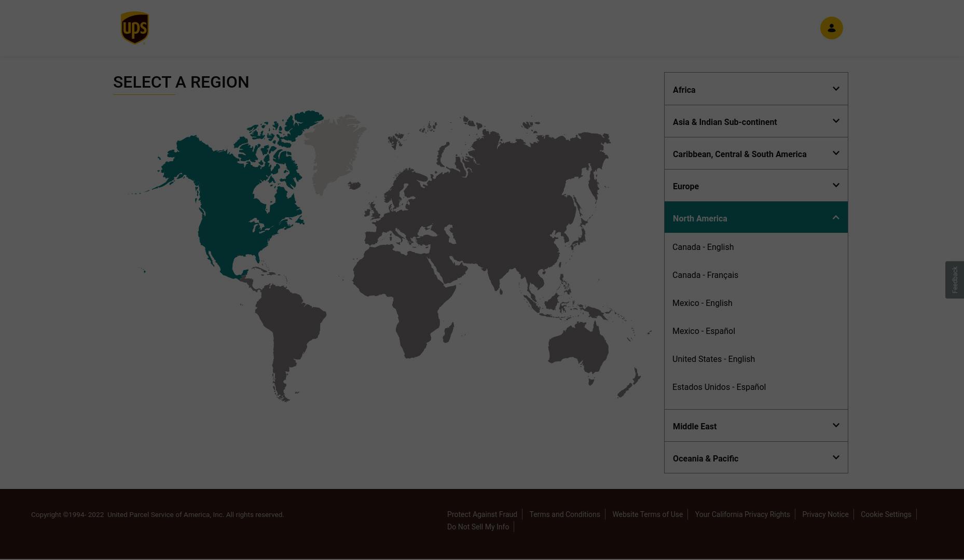This screenshot has height=560, width=964.
Task: Open Your California Privacy Rights link
Action: (742, 514)
